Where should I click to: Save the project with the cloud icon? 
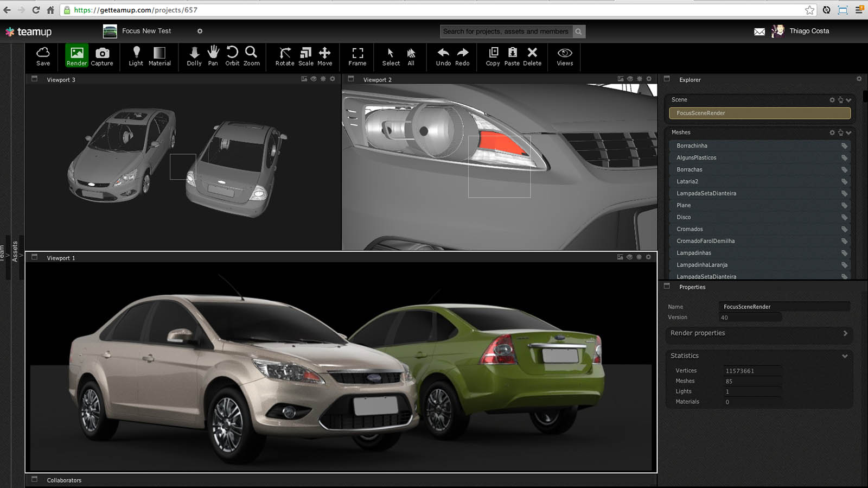[43, 56]
